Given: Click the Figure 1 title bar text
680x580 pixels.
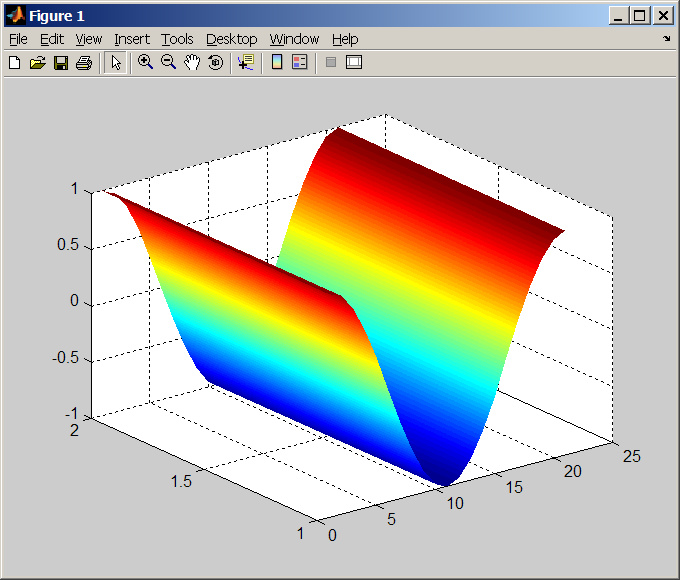Looking at the screenshot, I should coord(57,16).
